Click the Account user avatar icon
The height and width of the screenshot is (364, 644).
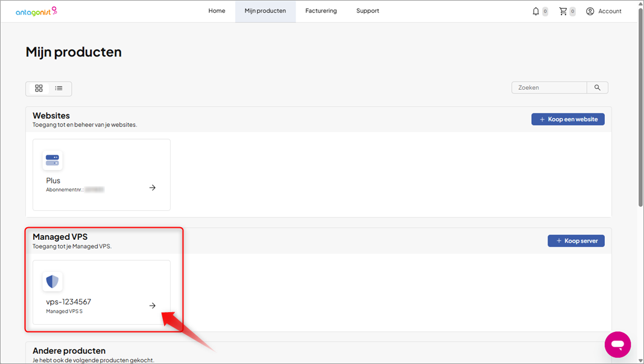(590, 11)
